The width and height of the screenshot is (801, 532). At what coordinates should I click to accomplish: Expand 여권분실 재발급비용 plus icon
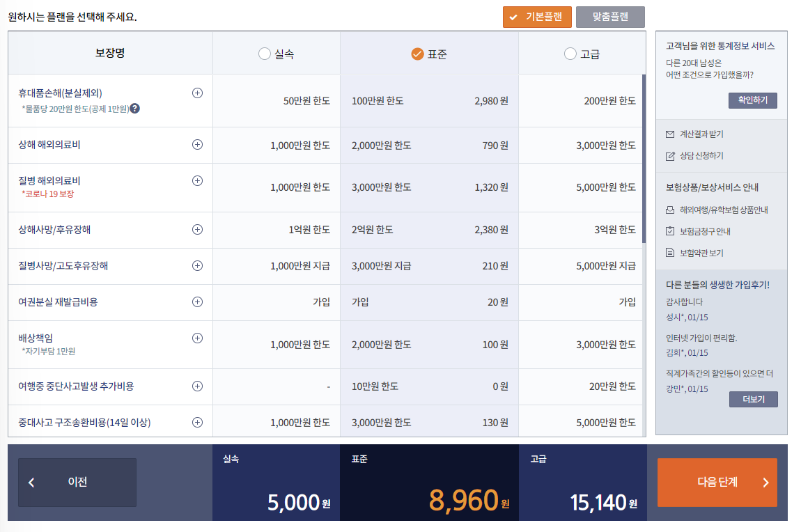coord(197,302)
